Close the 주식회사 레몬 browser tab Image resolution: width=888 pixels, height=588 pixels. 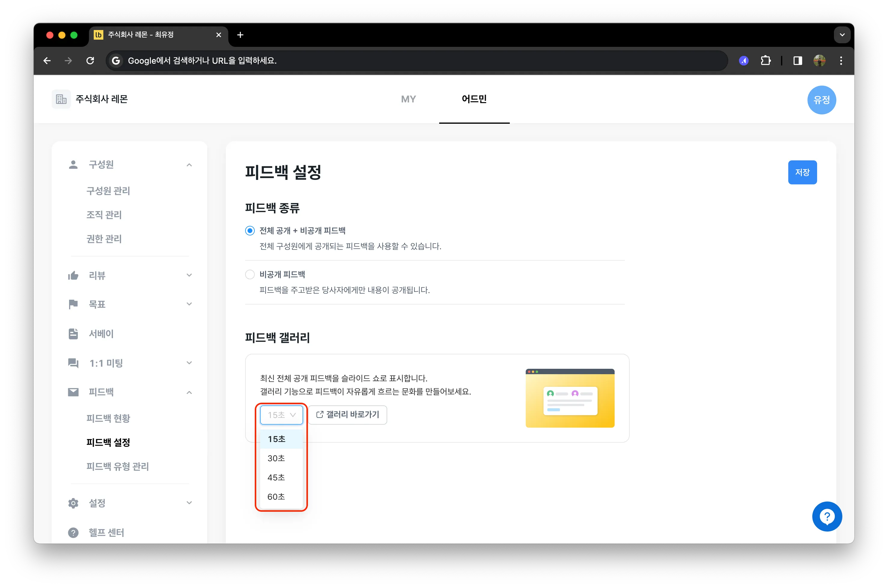[219, 35]
